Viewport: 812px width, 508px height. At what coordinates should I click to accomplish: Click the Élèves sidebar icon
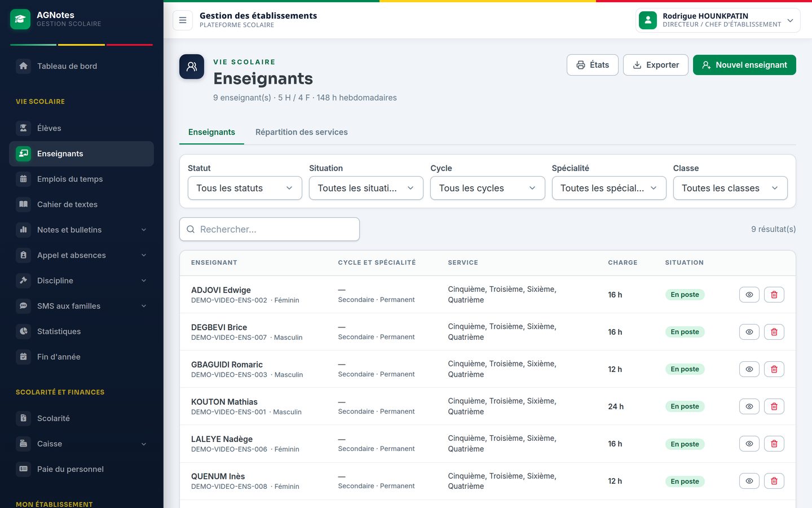(23, 128)
